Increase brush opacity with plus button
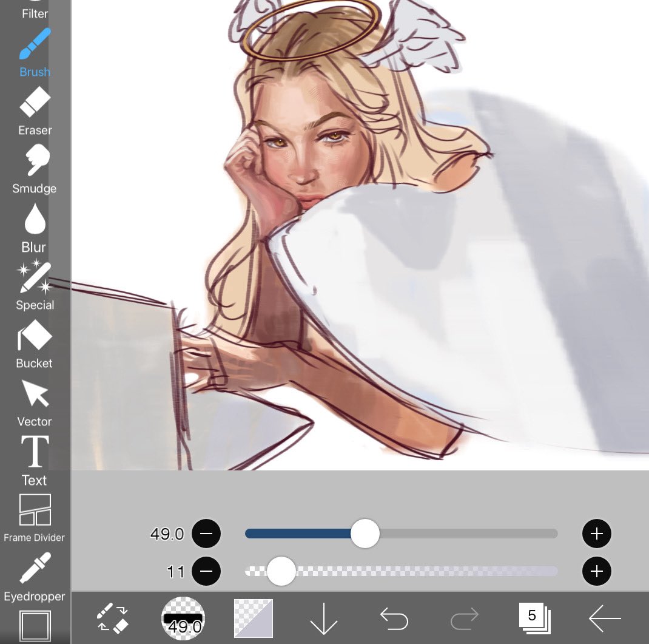The image size is (649, 644). (597, 571)
